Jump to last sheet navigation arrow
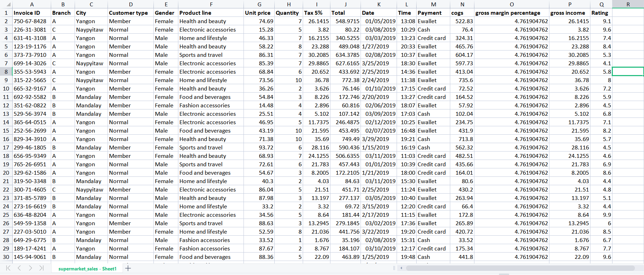 pyautogui.click(x=41, y=268)
